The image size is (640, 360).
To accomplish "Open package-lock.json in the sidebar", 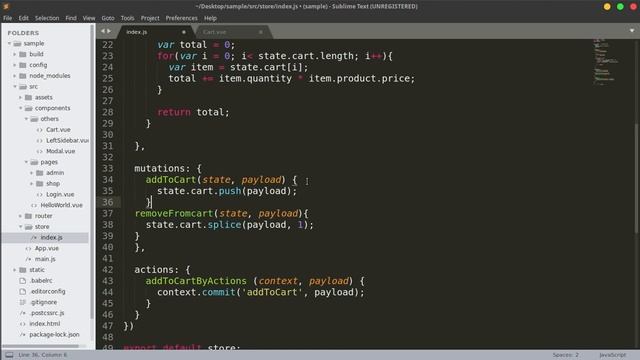I will point(54,334).
